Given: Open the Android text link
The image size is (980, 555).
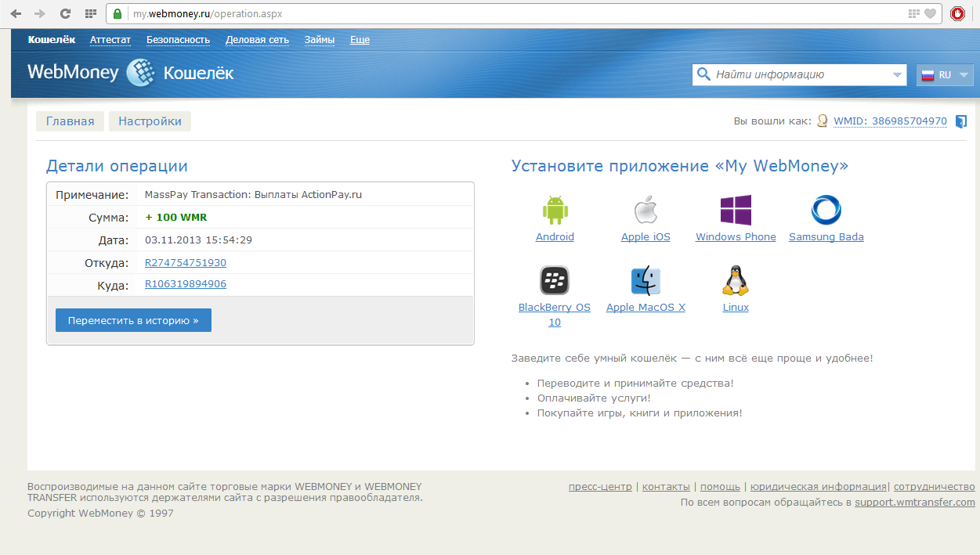Looking at the screenshot, I should tap(555, 237).
